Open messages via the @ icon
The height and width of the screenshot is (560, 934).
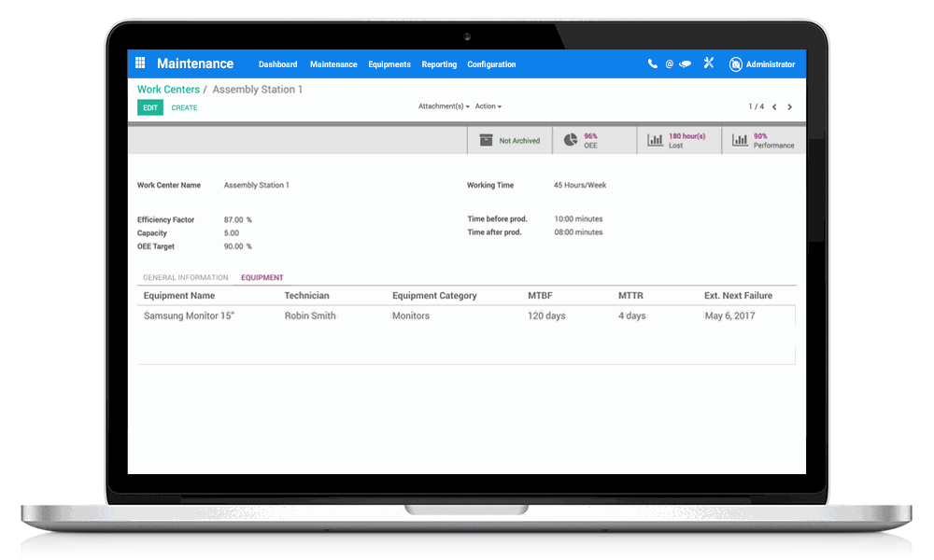point(669,63)
